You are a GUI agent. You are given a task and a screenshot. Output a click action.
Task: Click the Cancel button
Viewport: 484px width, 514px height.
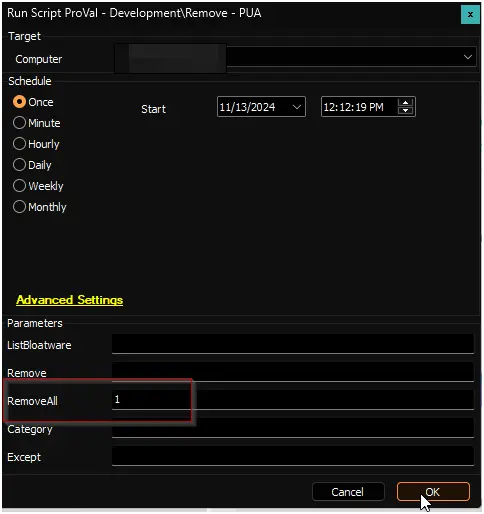(x=348, y=492)
